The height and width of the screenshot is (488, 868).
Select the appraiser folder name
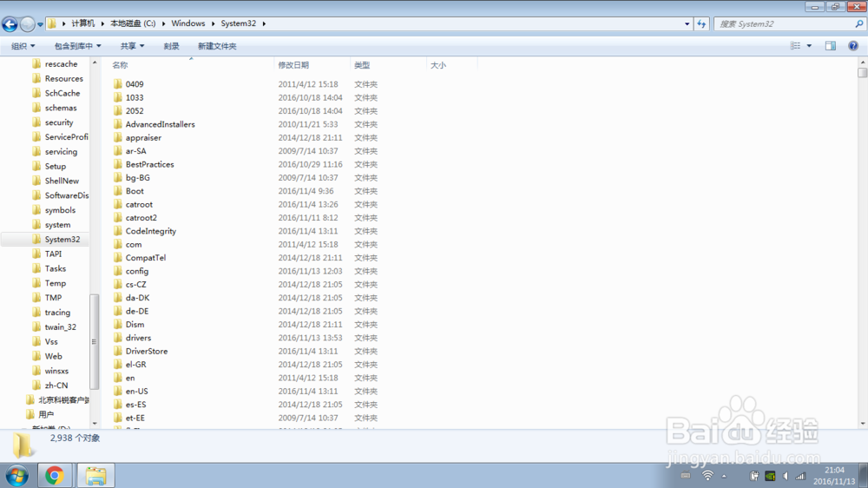(x=143, y=137)
